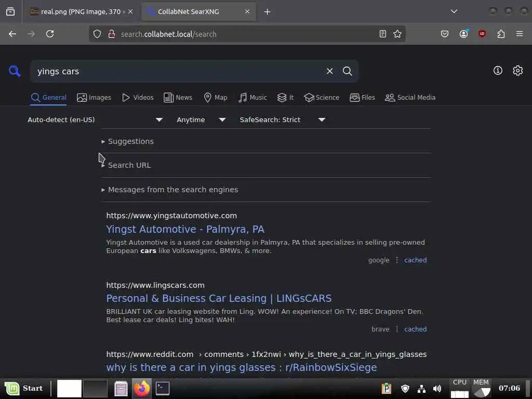Open the Anytime time range dropdown
Image resolution: width=532 pixels, height=399 pixels.
[x=201, y=120]
